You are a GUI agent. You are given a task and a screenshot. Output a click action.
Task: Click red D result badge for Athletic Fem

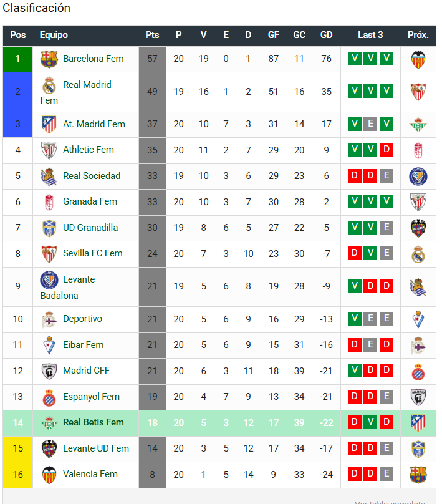(x=387, y=150)
